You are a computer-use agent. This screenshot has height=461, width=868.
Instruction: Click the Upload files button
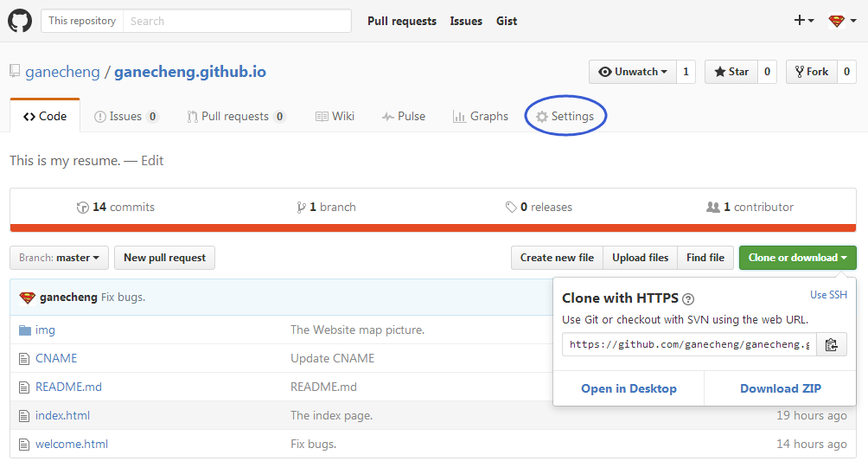[641, 258]
